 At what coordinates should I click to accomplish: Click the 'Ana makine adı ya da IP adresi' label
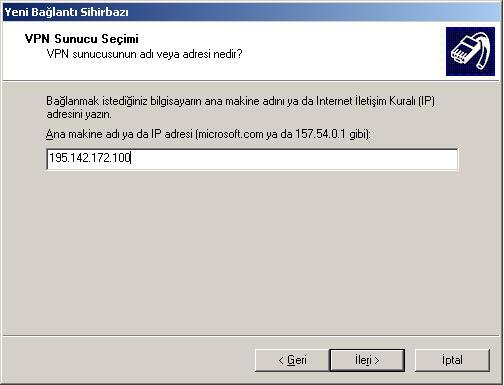[x=119, y=134]
